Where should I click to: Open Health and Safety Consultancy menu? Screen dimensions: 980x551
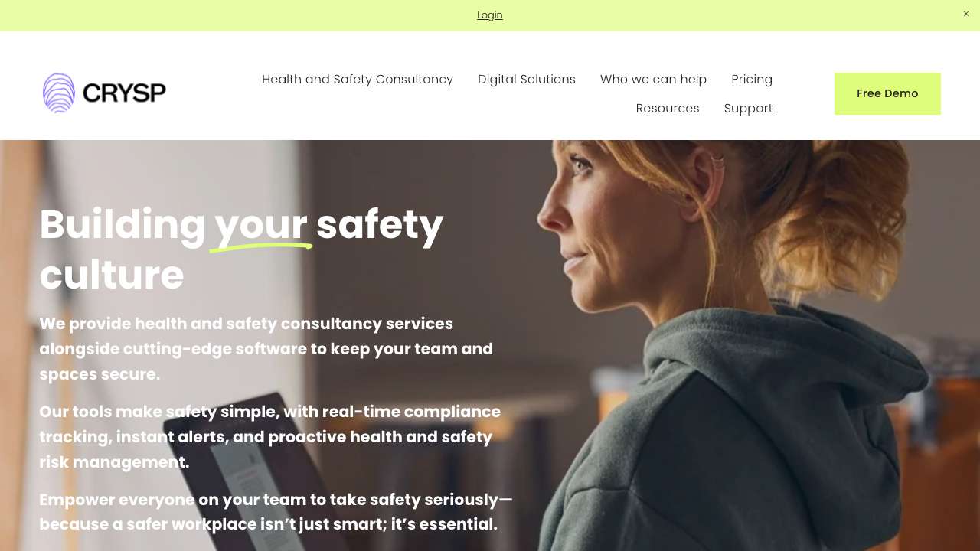point(358,80)
